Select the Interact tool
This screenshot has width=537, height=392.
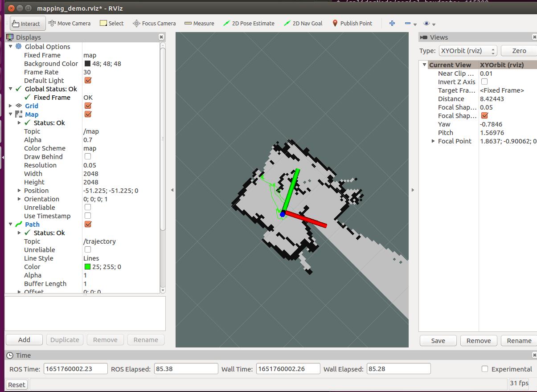click(27, 24)
